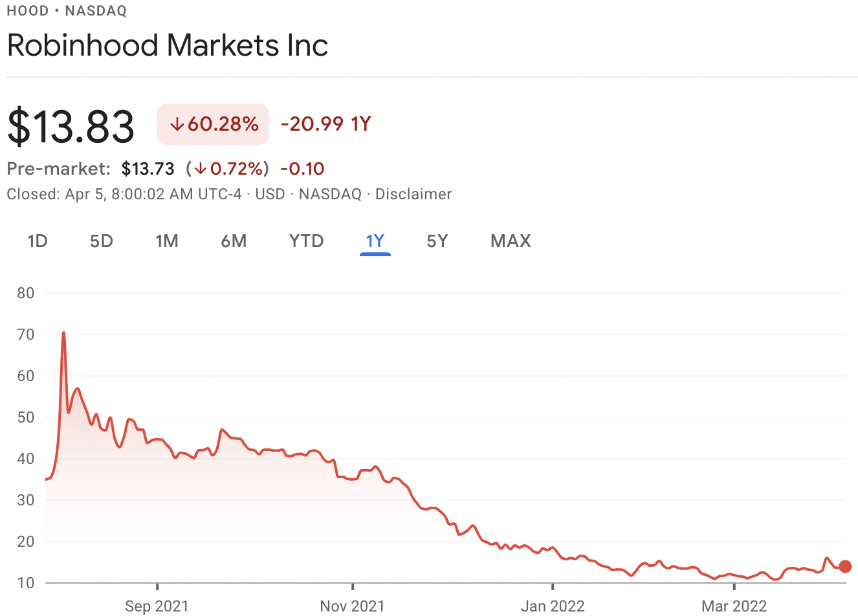Switch to the 6M view
This screenshot has width=858, height=616.
234,241
